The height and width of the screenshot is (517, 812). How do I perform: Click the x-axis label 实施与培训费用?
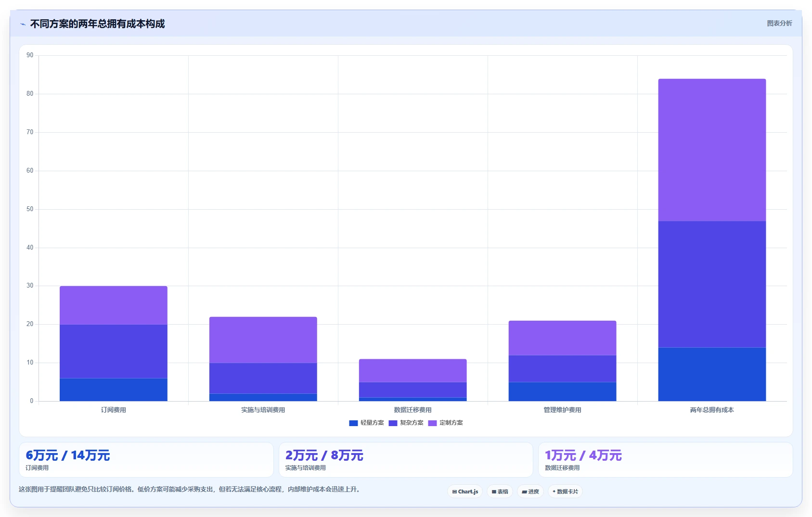263,410
